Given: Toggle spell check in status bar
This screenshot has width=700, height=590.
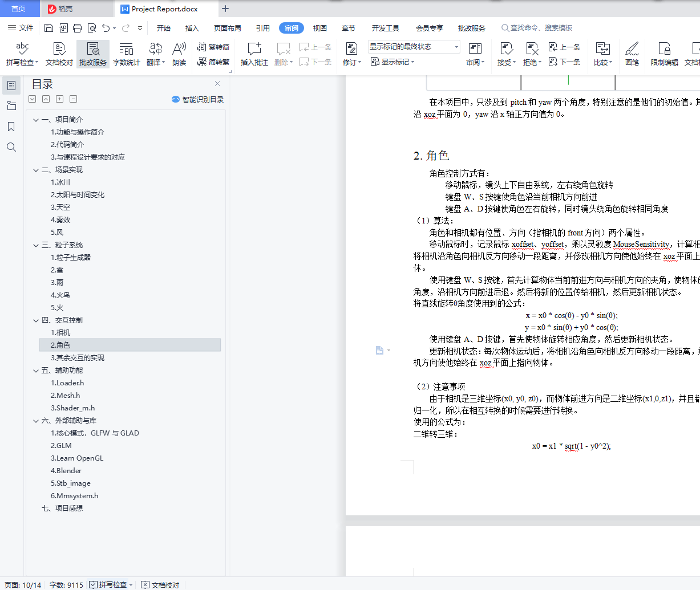Looking at the screenshot, I should point(111,584).
